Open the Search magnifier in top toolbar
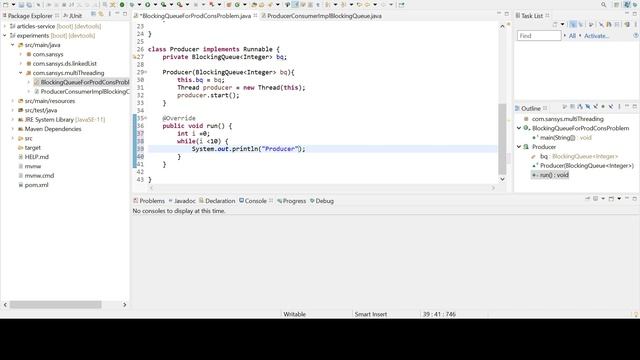 (603, 4)
